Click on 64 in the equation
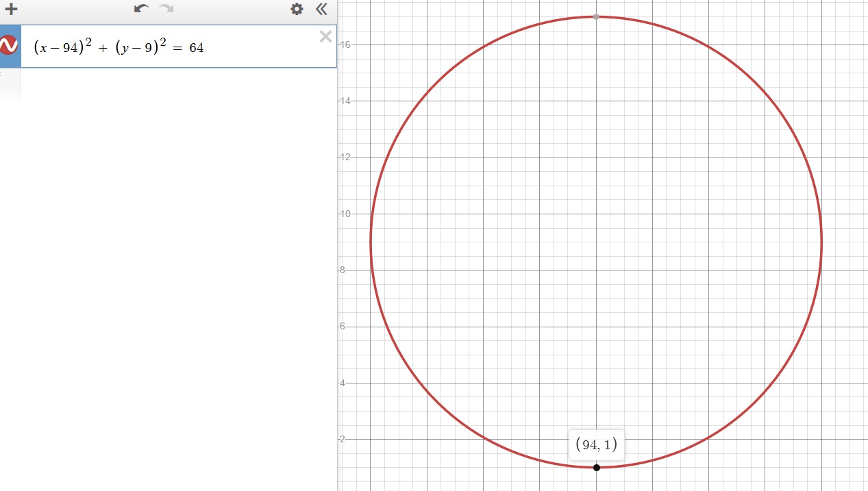The height and width of the screenshot is (491, 868). click(x=197, y=48)
